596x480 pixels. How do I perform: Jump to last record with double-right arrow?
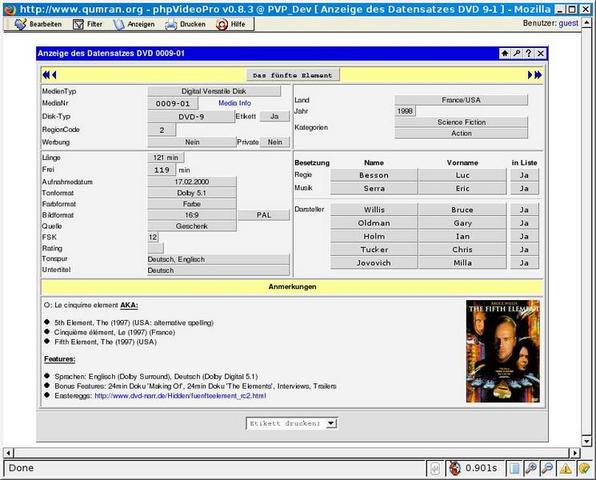(538, 75)
